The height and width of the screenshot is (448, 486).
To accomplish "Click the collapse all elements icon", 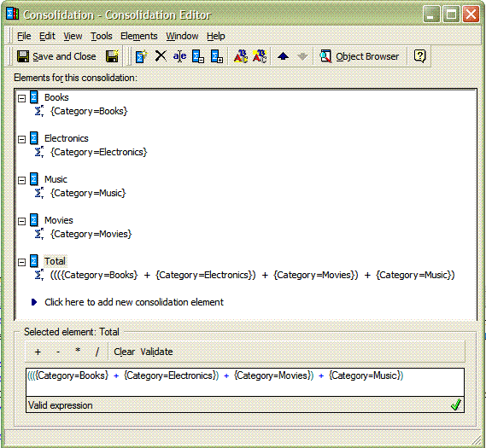I will tap(198, 56).
